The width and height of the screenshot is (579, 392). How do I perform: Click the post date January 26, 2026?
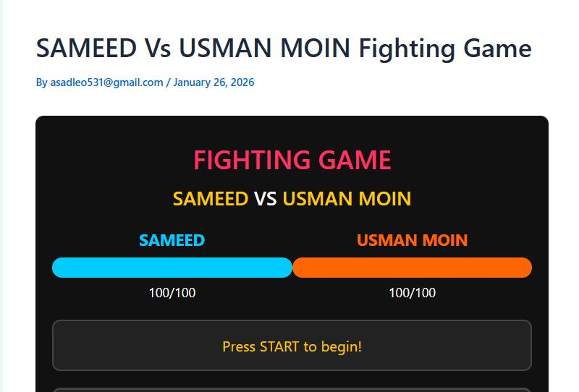point(214,82)
